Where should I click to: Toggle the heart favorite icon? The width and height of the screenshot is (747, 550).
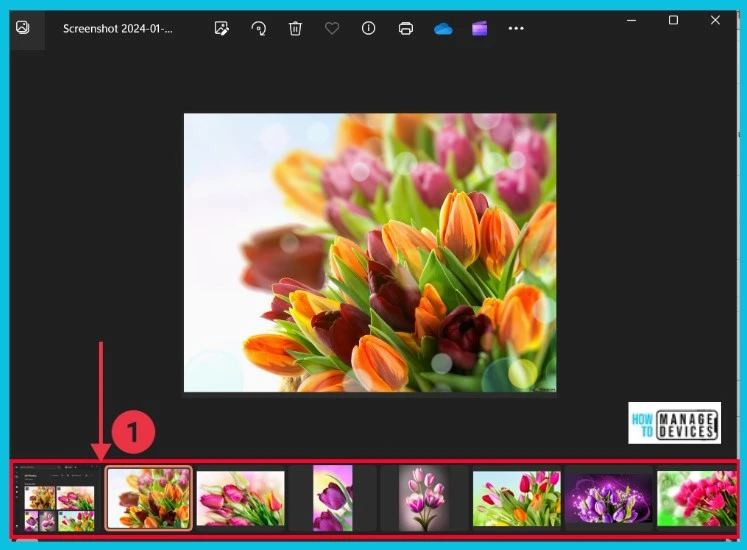[x=332, y=28]
